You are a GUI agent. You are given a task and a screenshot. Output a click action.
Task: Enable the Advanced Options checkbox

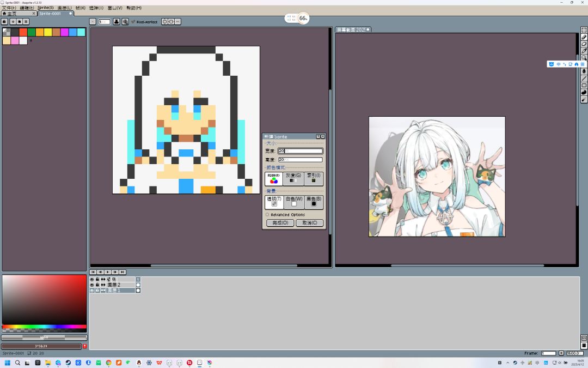point(267,215)
